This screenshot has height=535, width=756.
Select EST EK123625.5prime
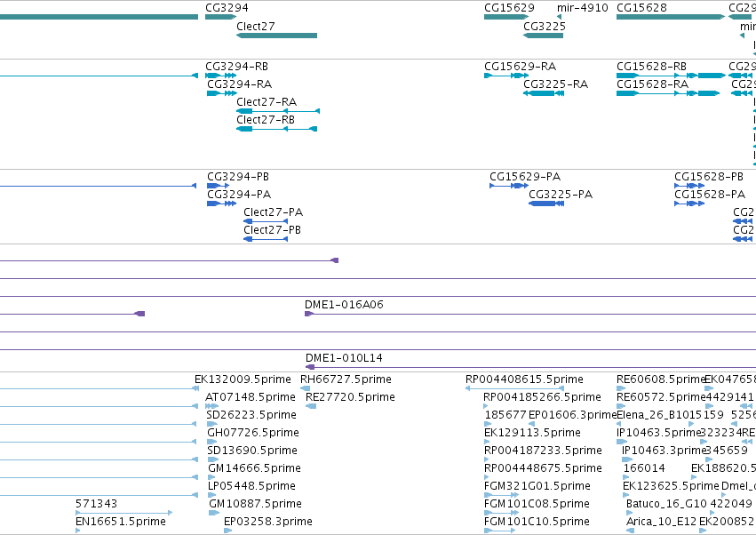click(671, 486)
